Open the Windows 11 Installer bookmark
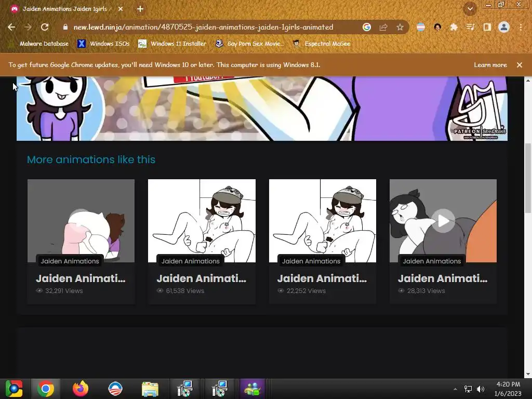The image size is (532, 399). (172, 44)
